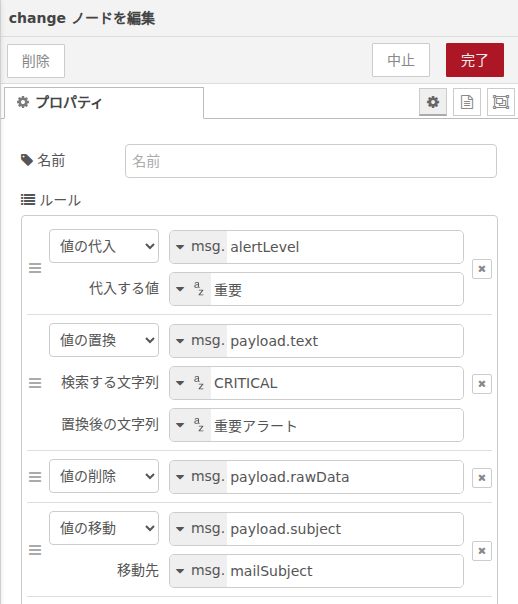518x604 pixels.
Task: Click the 置換後の文字列 label
Action: point(110,424)
